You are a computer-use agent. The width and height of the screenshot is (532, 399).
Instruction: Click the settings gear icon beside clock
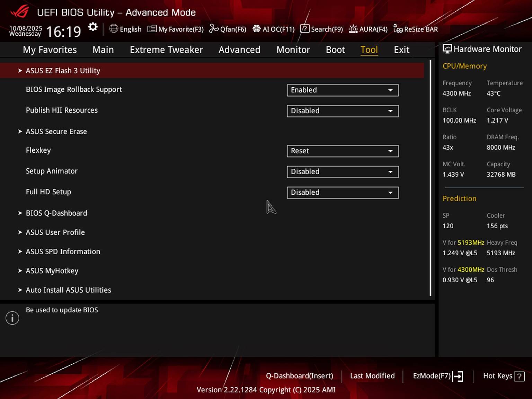tap(93, 27)
